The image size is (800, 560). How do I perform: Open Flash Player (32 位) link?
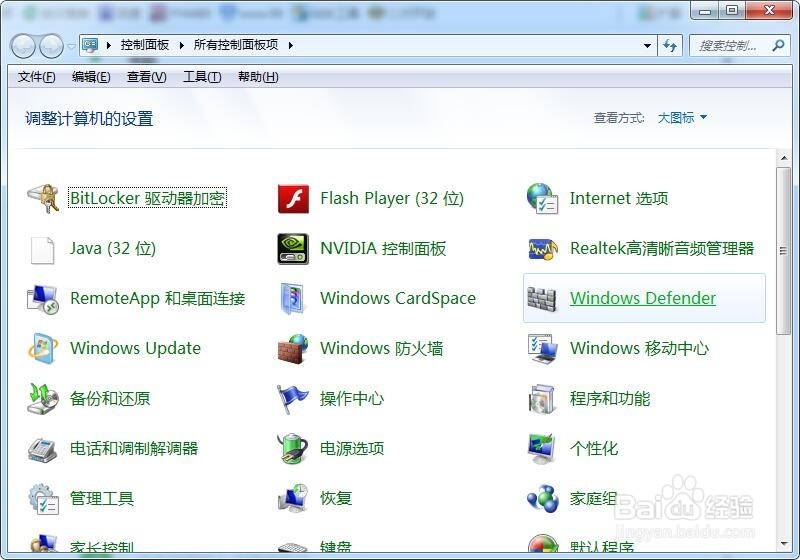tap(392, 198)
